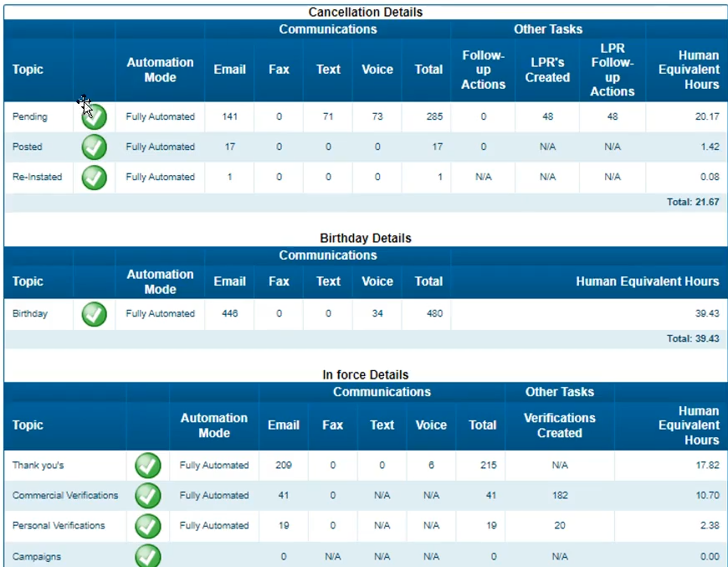Click the Pending total value 285
The image size is (728, 567).
[434, 116]
